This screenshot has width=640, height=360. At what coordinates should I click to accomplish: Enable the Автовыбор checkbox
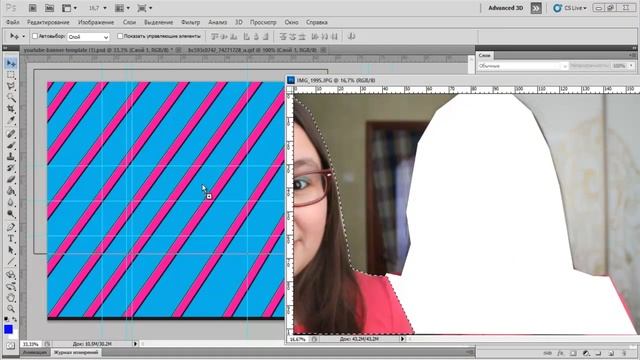tap(35, 36)
